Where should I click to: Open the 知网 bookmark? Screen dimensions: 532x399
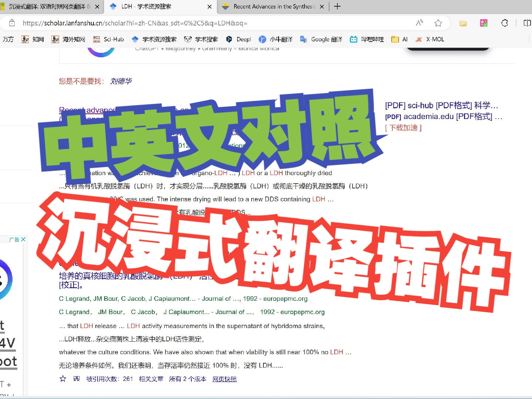coord(33,39)
